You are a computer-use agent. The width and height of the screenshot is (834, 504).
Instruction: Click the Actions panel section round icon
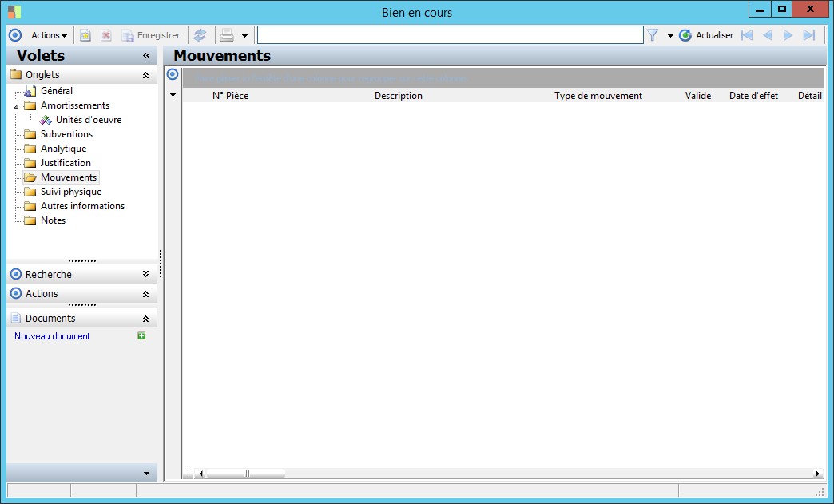click(16, 293)
